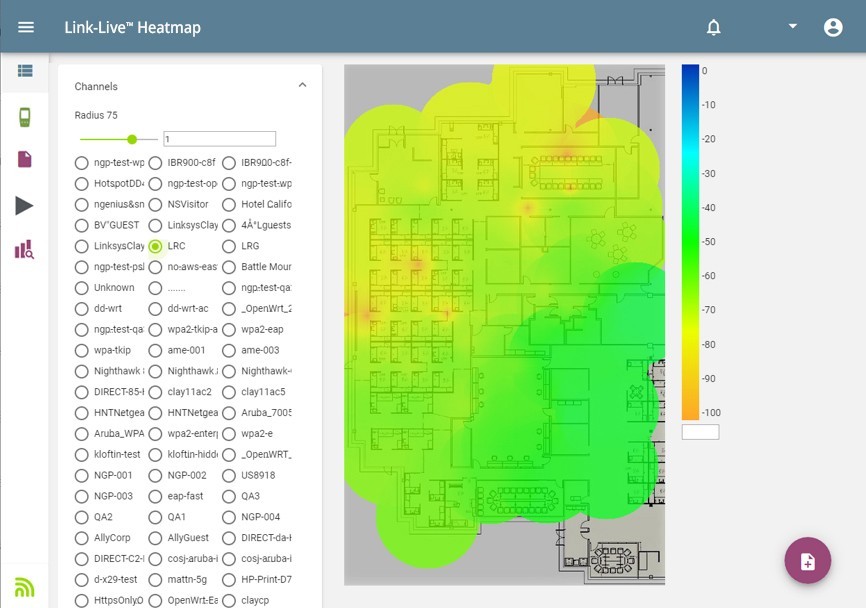Screen dimensions: 866x608
Task: Select the dd-wrt radio button
Action: coord(82,309)
